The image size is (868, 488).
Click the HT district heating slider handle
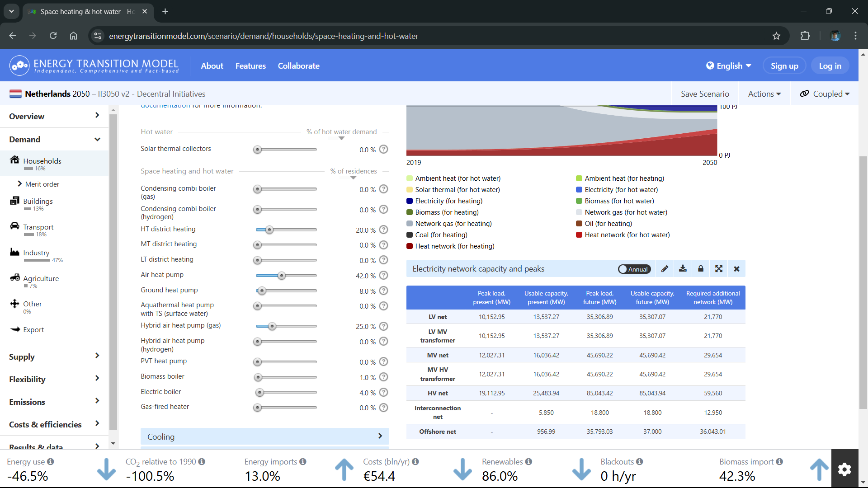269,230
